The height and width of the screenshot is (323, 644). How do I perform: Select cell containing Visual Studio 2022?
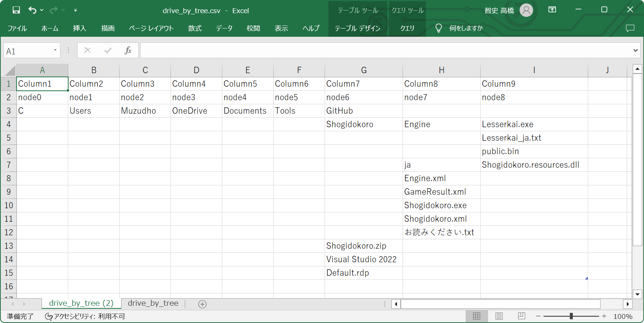coord(364,259)
